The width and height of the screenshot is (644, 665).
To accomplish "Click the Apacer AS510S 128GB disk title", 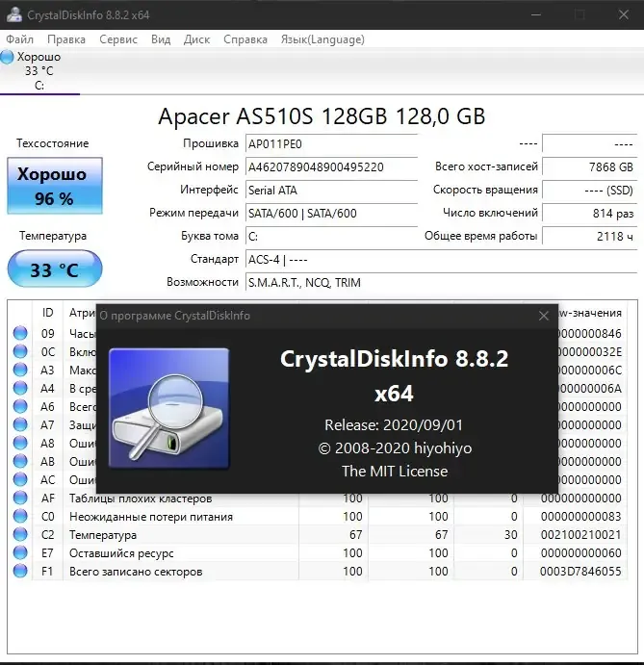I will (x=322, y=115).
